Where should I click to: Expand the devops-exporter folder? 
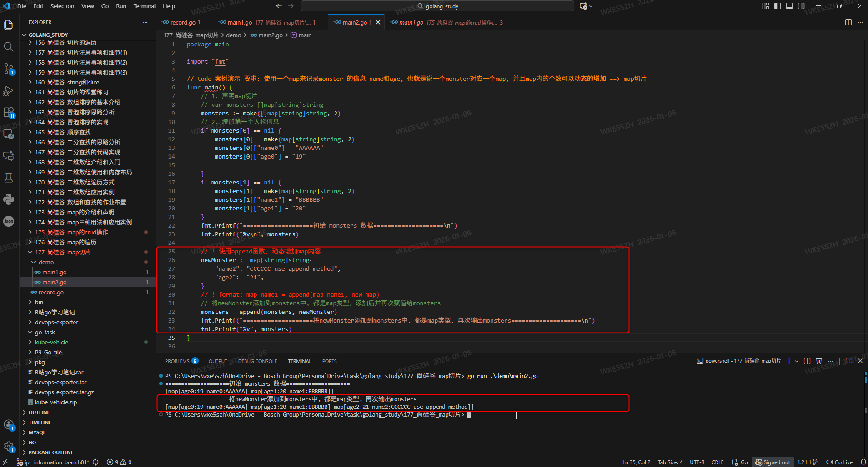coord(87,322)
